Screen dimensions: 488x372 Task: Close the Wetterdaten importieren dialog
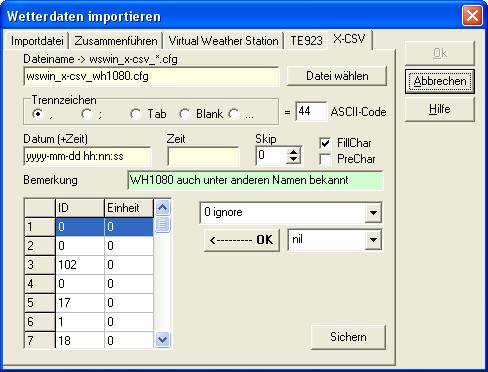472,16
